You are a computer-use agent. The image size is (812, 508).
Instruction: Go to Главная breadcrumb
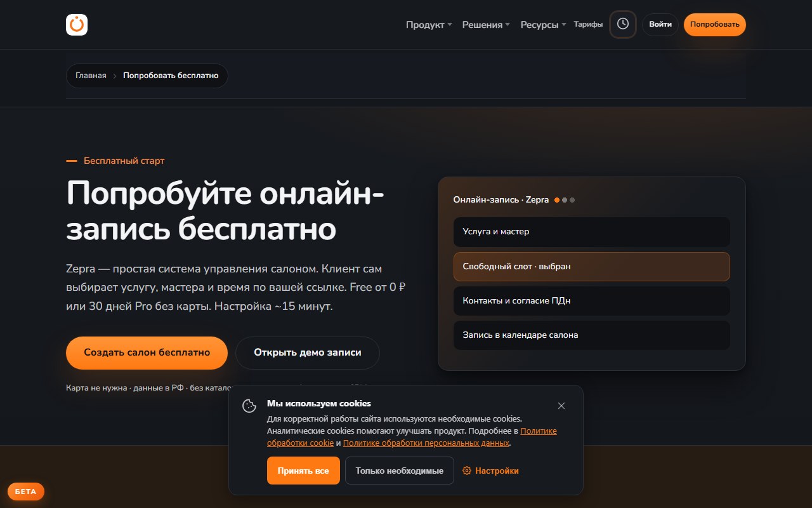[91, 76]
